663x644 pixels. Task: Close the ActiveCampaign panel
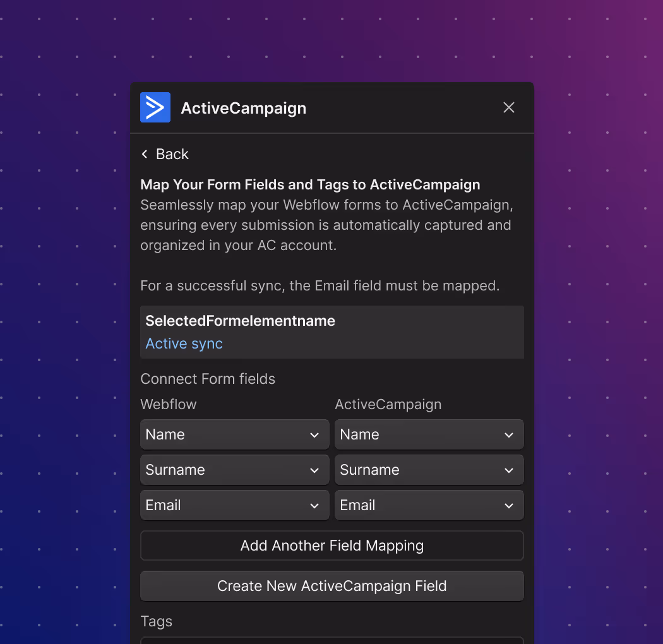coord(509,107)
